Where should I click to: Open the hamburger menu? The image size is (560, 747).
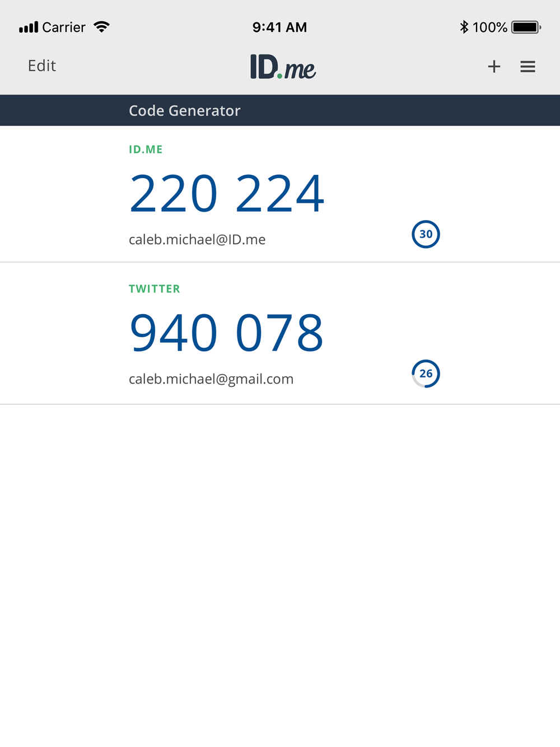(528, 67)
